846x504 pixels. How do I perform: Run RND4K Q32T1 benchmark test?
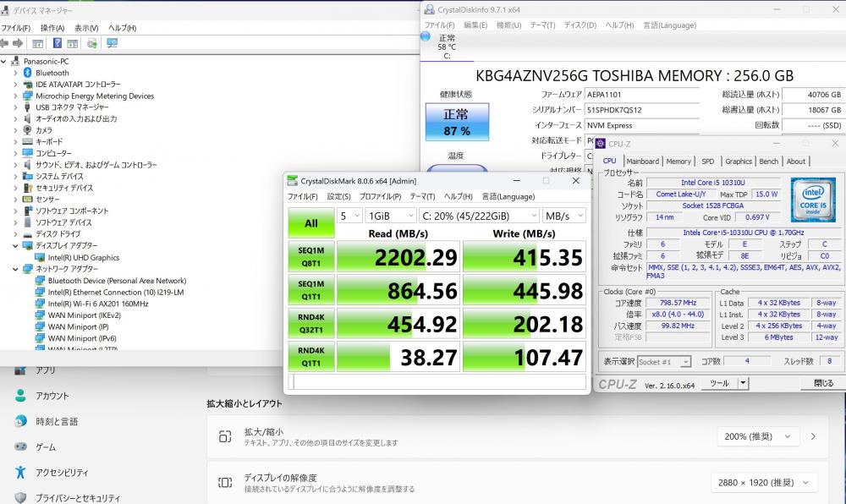tap(311, 323)
